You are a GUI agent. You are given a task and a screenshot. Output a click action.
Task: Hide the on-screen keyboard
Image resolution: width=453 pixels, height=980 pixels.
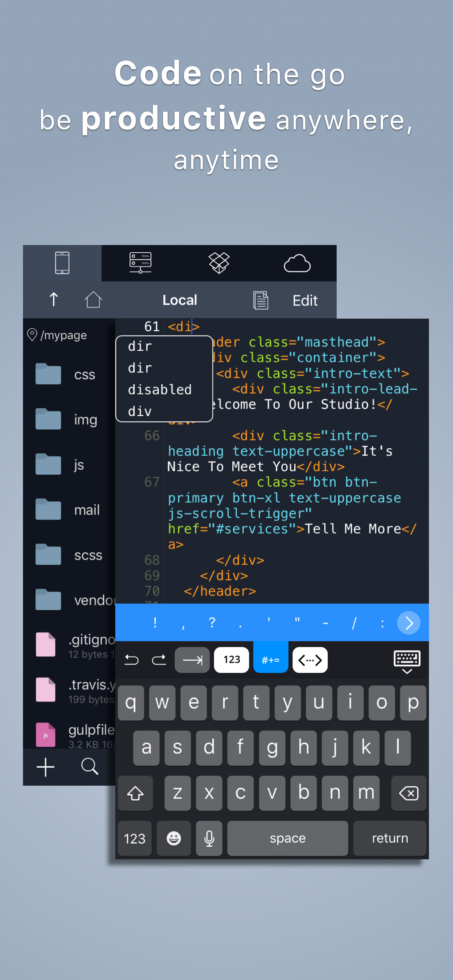pyautogui.click(x=407, y=662)
